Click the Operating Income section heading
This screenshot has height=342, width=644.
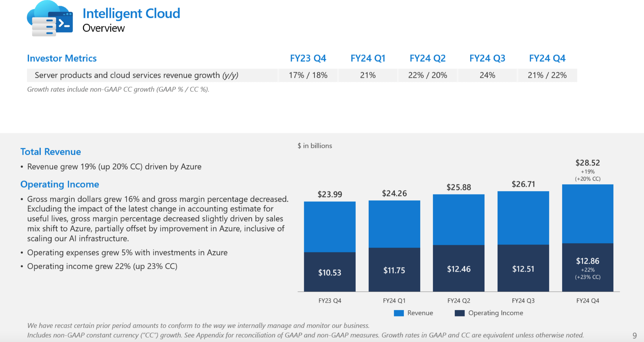point(60,184)
